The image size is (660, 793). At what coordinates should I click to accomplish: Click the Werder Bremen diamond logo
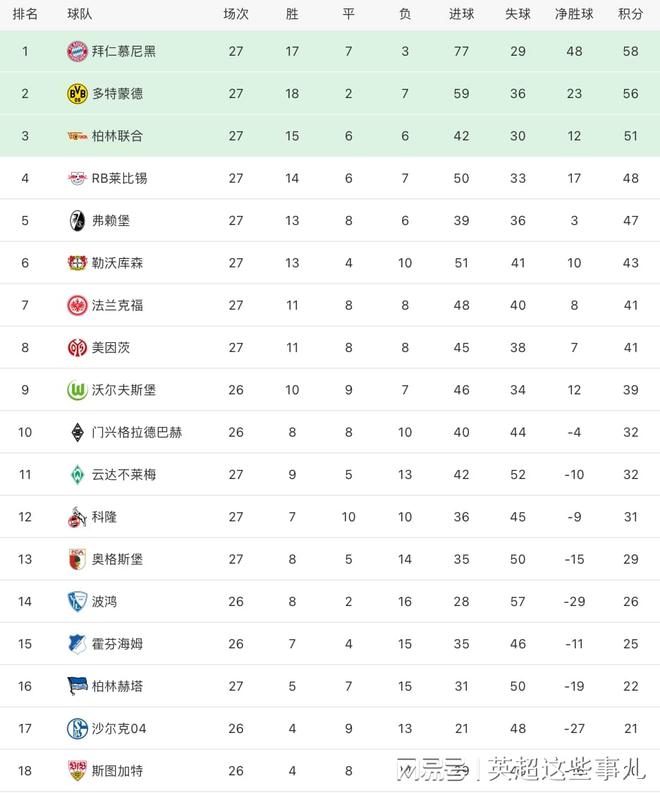click(76, 474)
